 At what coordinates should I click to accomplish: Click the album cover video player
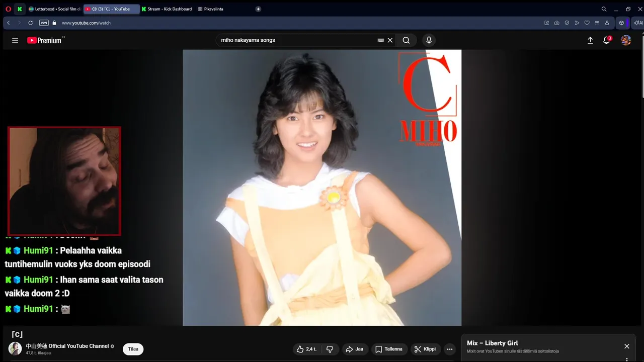pos(322,188)
